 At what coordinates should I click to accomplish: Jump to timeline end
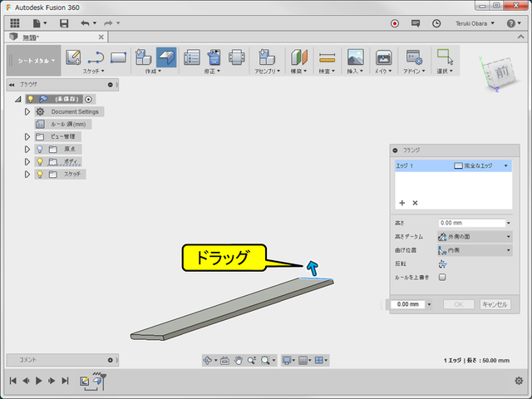(x=65, y=381)
